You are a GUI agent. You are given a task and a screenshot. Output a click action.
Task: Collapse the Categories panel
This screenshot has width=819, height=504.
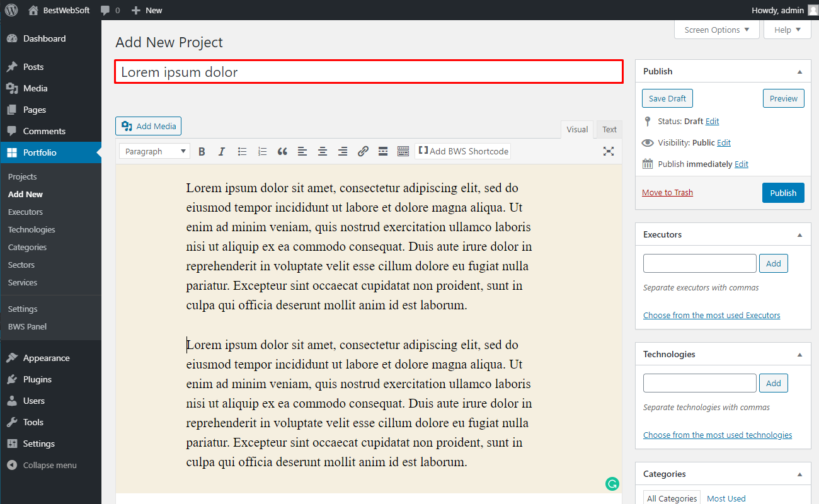(x=799, y=474)
